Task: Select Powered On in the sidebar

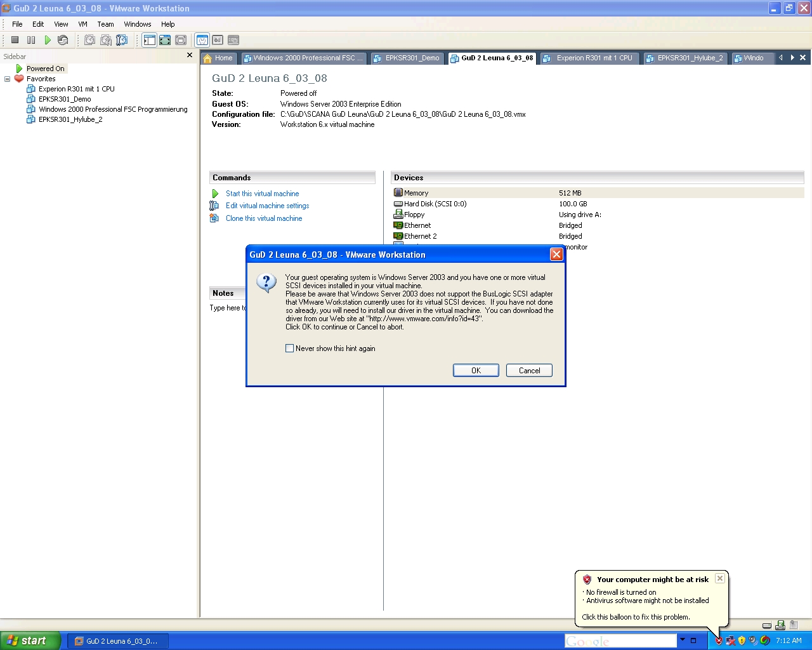Action: click(x=45, y=69)
